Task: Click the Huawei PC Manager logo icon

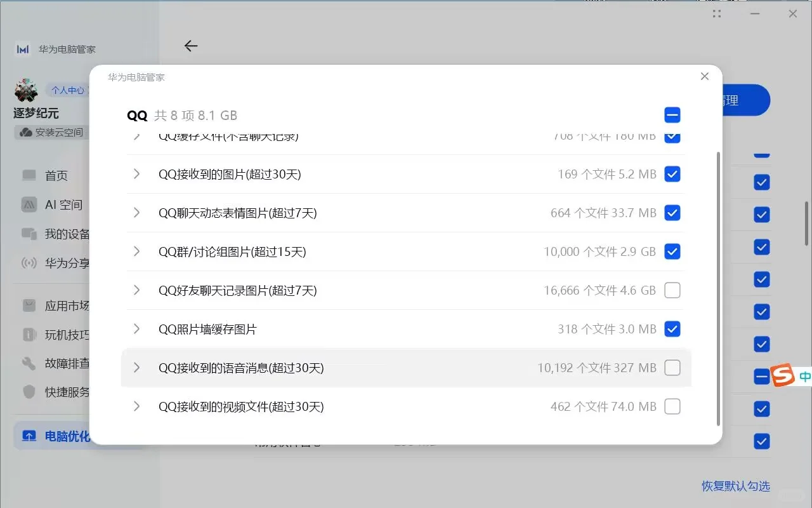Action: point(23,50)
